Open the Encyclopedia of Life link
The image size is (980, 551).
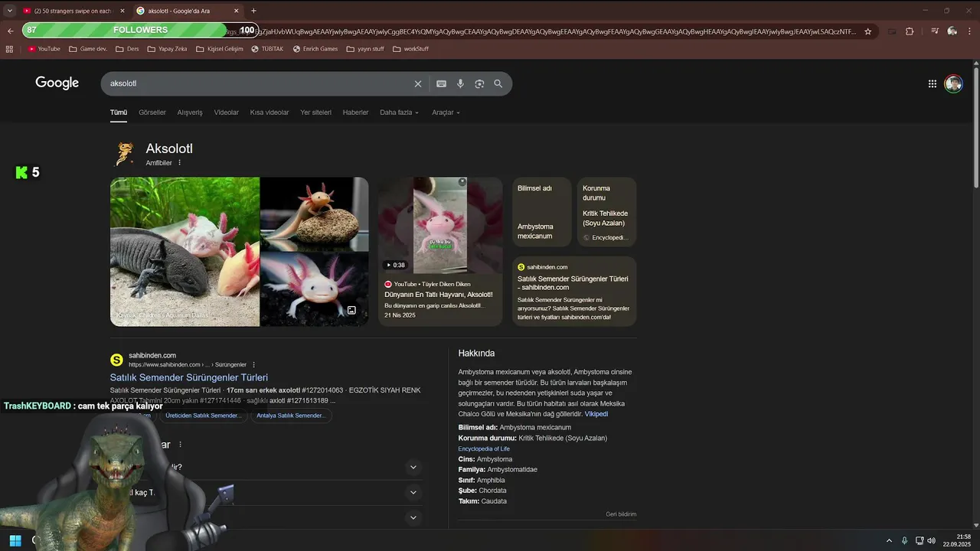(484, 448)
